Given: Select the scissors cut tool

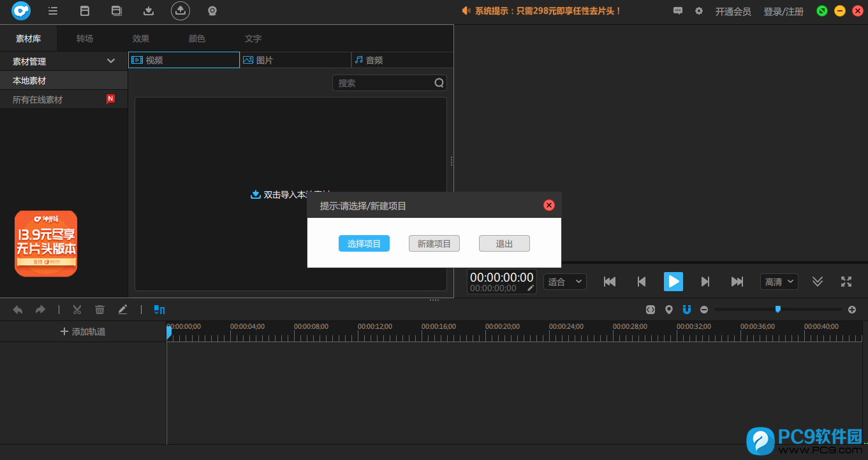Looking at the screenshot, I should pos(77,310).
